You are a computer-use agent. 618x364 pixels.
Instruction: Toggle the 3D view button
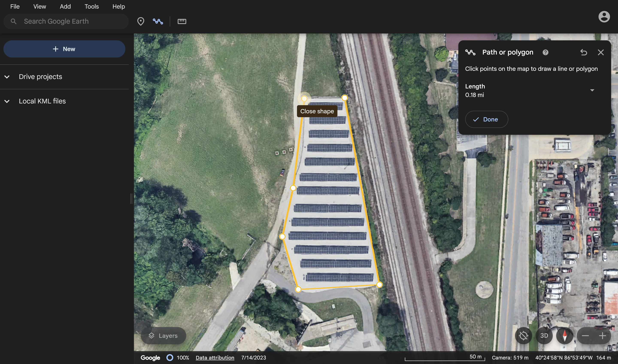click(544, 335)
